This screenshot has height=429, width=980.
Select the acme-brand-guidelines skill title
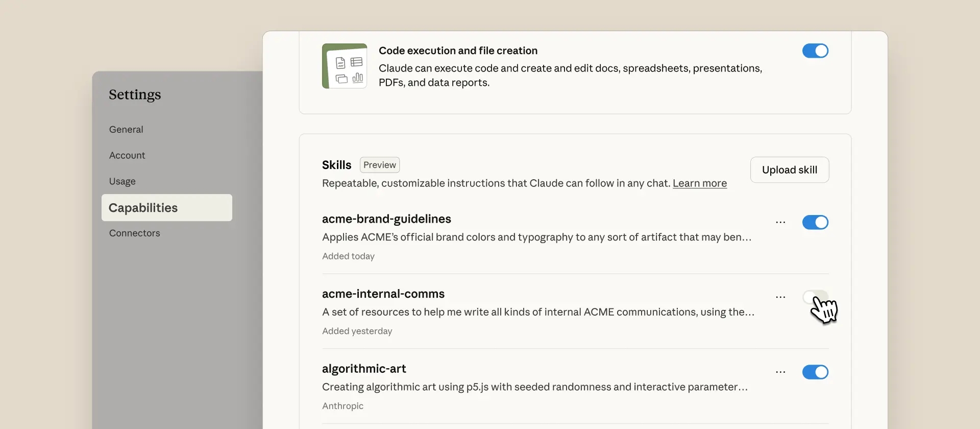(386, 219)
